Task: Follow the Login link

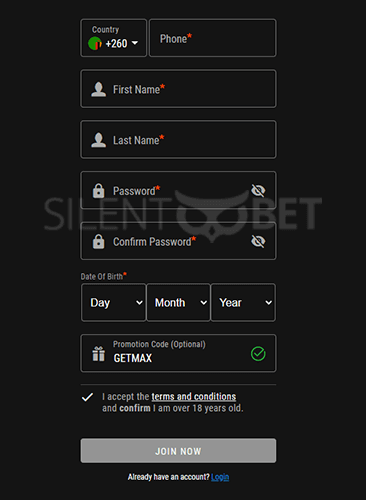Action: [220, 477]
